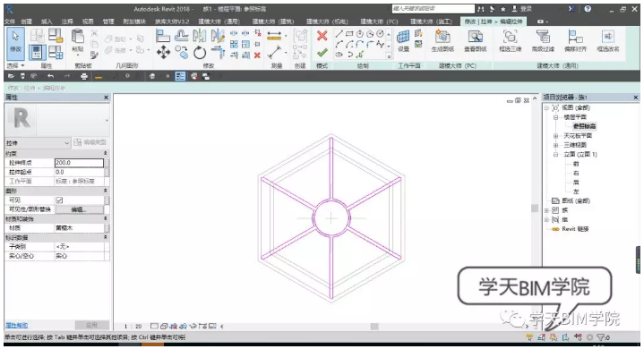644x349 pixels.
Task: Click Undo arrow in quick access toolbar
Action: tap(50, 76)
